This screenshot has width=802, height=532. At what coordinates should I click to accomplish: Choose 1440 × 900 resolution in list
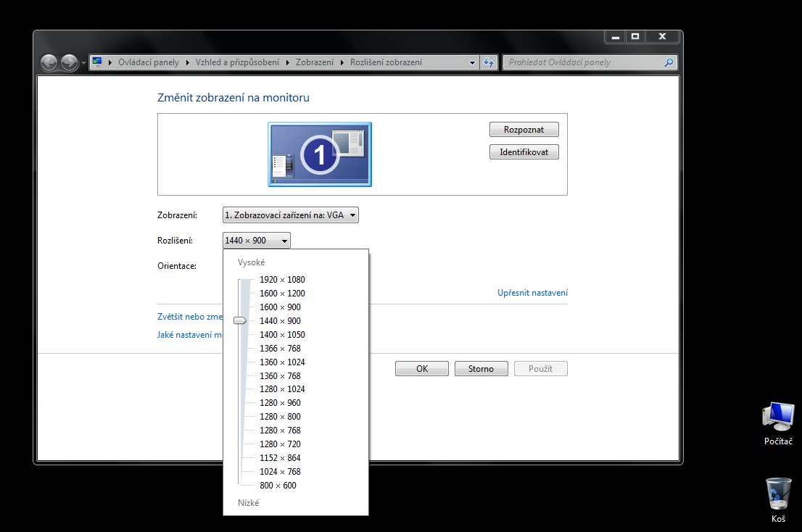pos(280,321)
